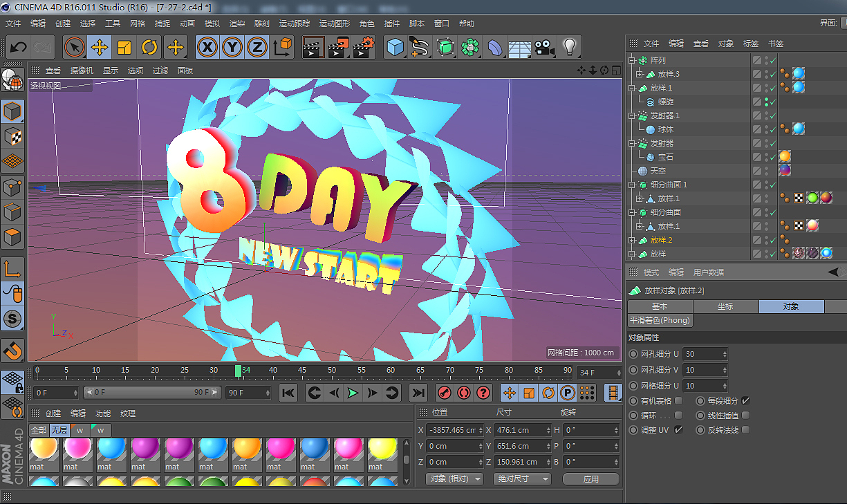Click the 应用 button
This screenshot has height=504, width=847.
pyautogui.click(x=591, y=478)
